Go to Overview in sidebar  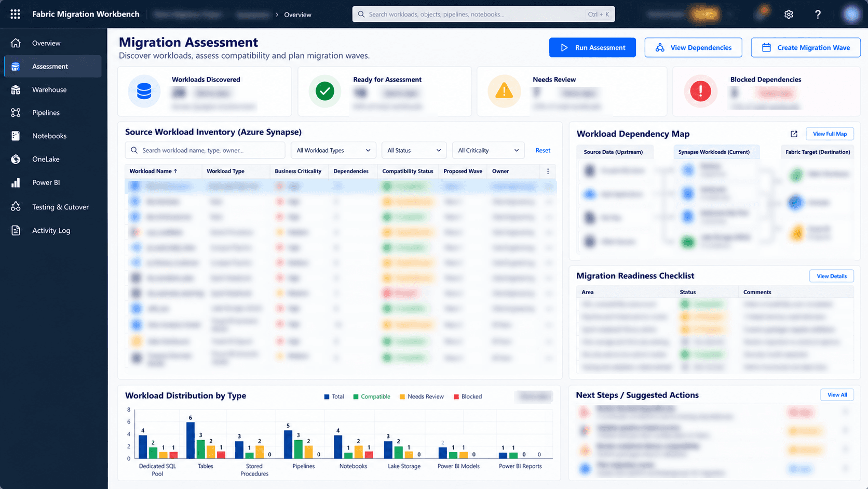pos(53,43)
